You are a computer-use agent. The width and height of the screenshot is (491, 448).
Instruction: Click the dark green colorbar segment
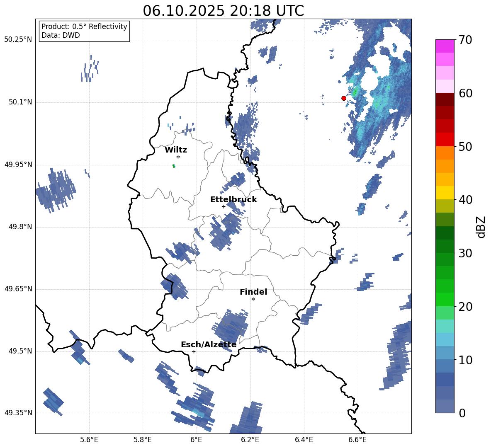pyautogui.click(x=445, y=233)
